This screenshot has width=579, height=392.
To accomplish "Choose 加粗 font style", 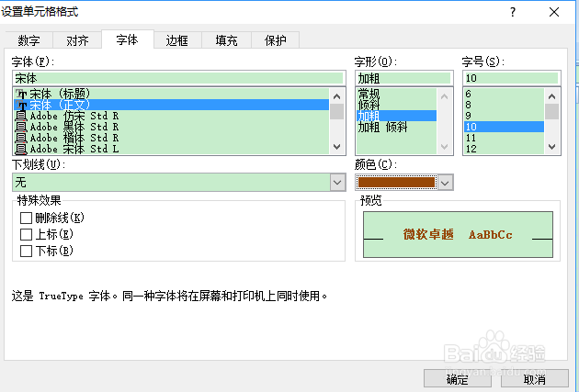I will point(396,116).
